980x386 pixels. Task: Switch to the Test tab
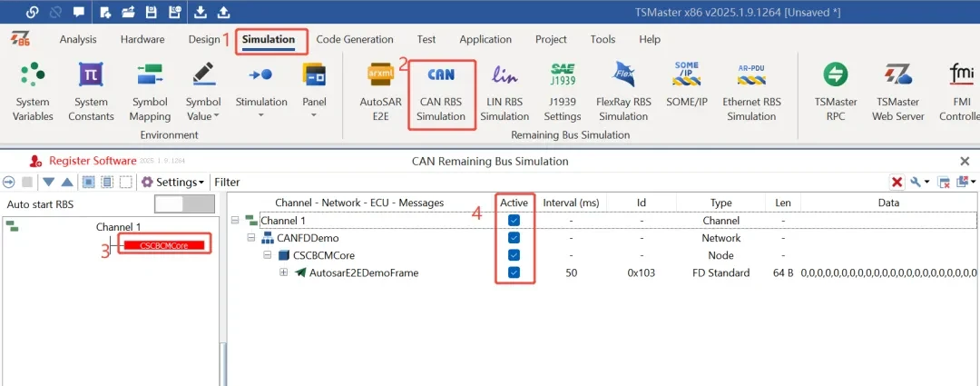click(426, 39)
